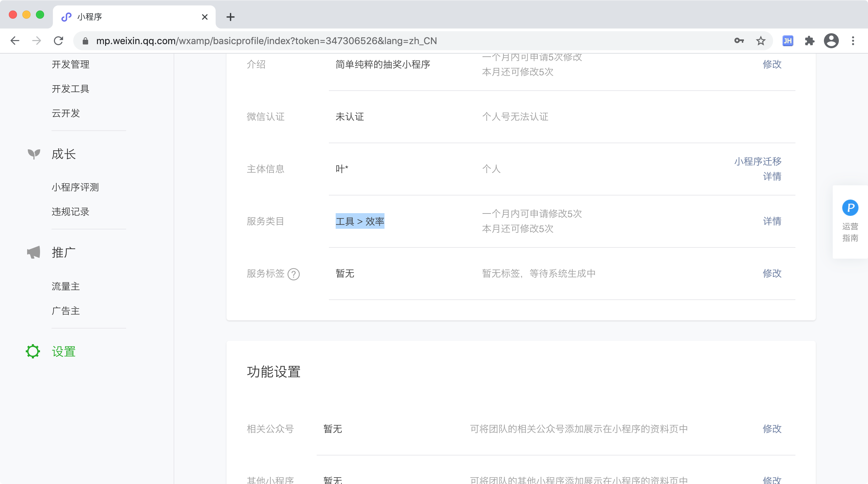Click the 设置 gear icon in sidebar
The width and height of the screenshot is (868, 484).
pos(33,351)
